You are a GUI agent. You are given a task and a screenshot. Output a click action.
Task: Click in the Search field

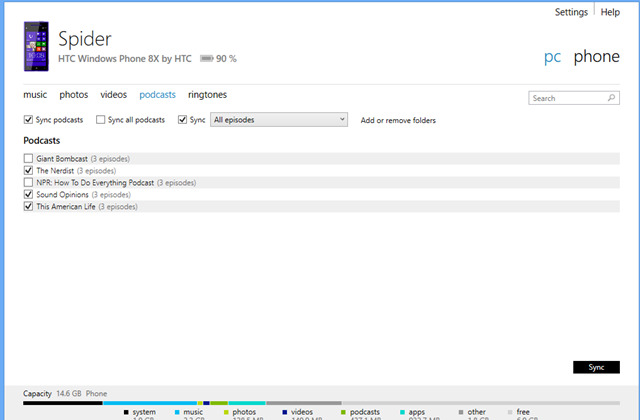pos(574,98)
